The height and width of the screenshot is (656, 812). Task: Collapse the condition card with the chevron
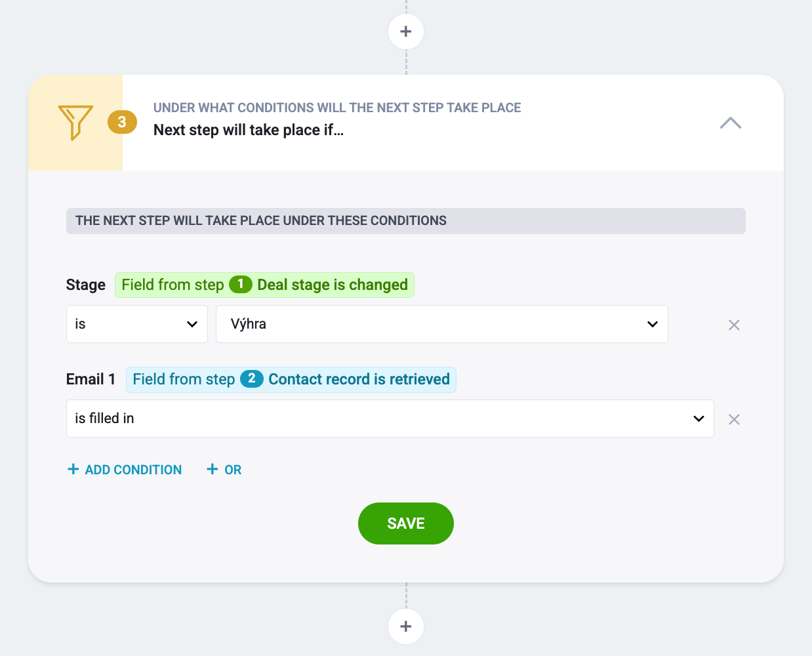click(x=731, y=123)
